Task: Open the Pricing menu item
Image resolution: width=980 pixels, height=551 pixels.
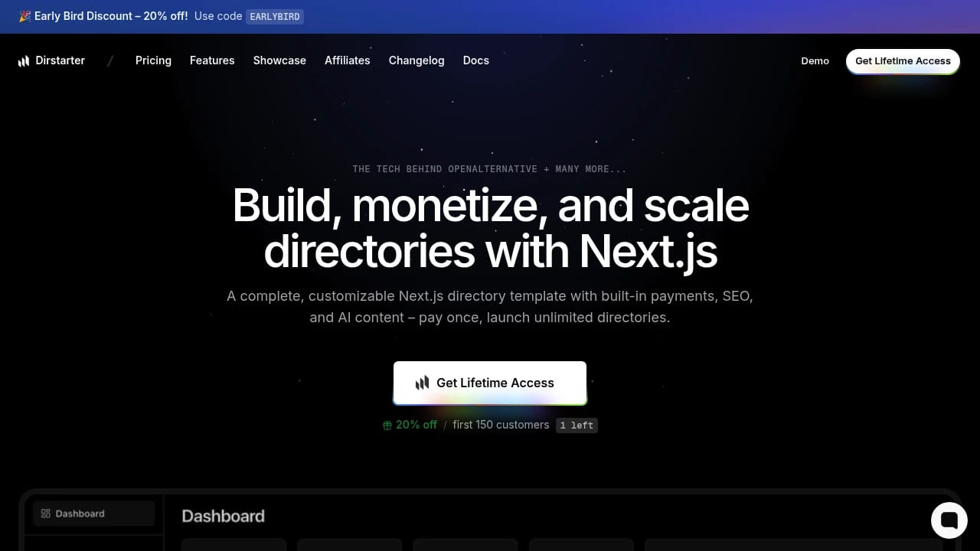Action: (153, 60)
